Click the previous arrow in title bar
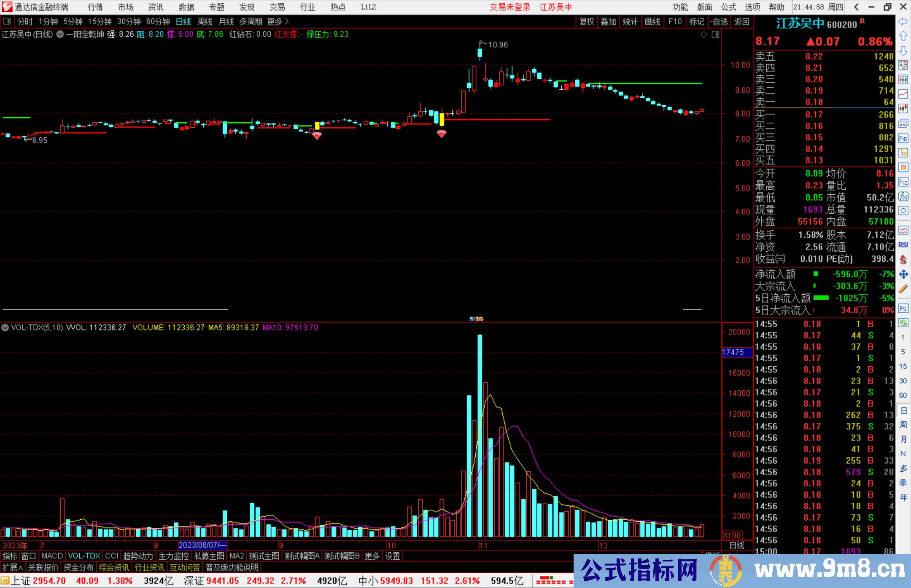This screenshot has height=588, width=911. [856, 7]
